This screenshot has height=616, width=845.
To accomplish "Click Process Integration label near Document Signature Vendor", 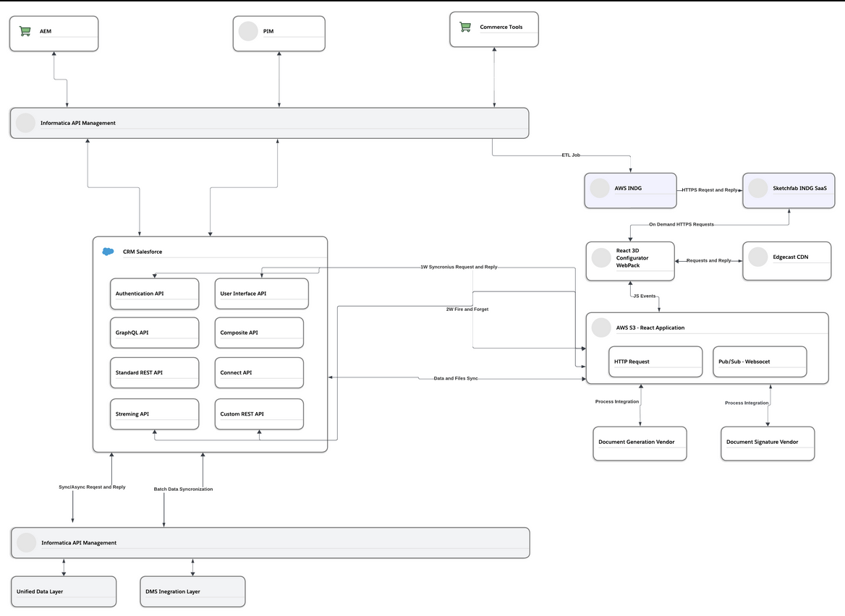I will (747, 403).
